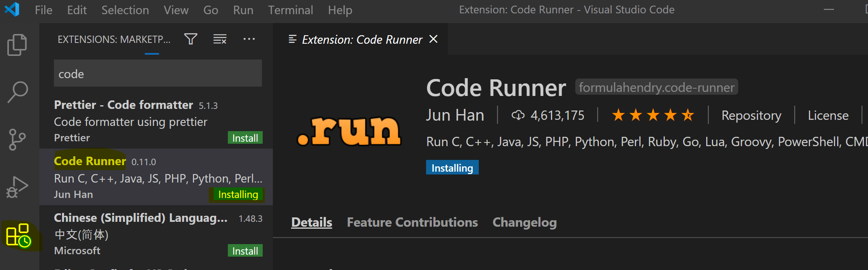Click the filter extensions funnel icon

pyautogui.click(x=191, y=39)
